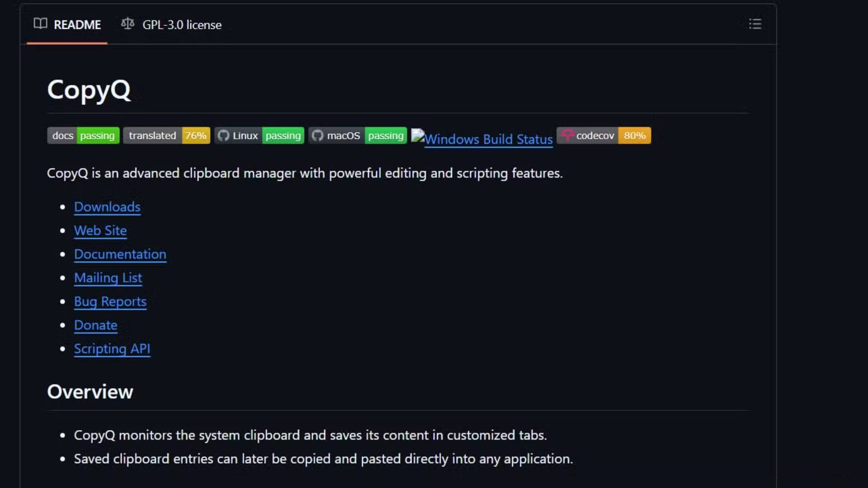Click the Overview section heading
This screenshot has height=488, width=868.
[90, 392]
